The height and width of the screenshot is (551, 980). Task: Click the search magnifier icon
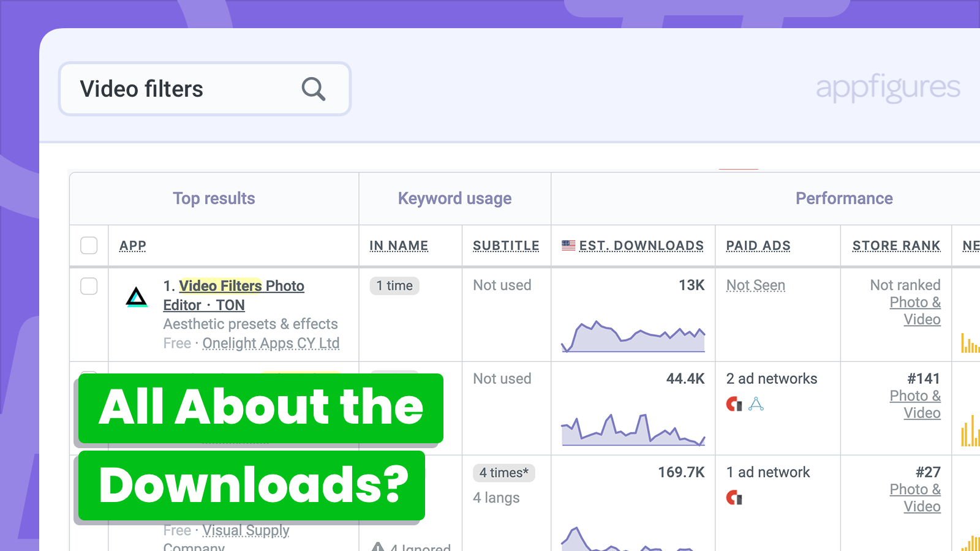point(313,89)
